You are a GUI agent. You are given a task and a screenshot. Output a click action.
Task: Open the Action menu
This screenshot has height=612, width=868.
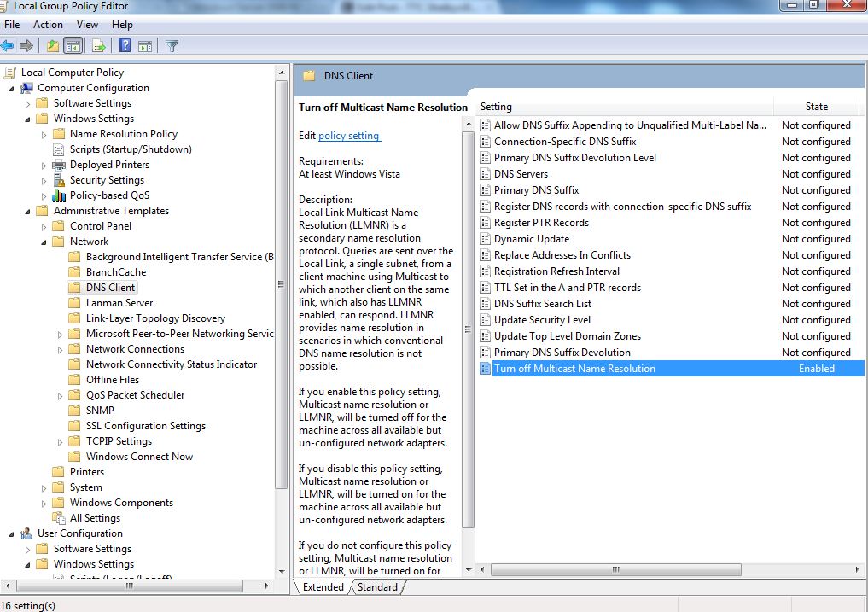point(48,25)
